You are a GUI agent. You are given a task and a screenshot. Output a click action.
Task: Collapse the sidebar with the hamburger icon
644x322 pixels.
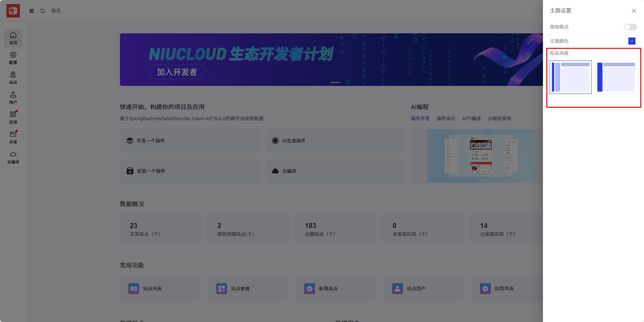32,11
